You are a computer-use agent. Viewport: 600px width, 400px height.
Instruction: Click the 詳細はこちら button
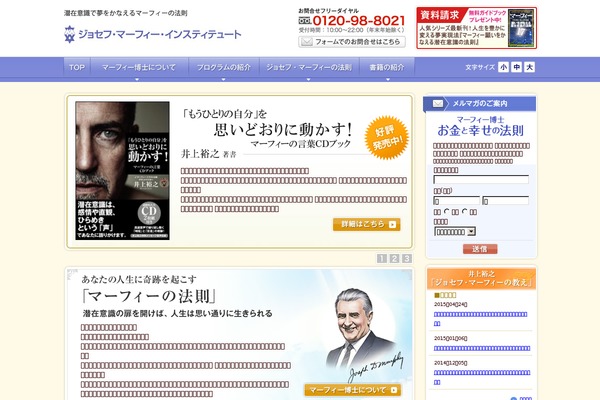coord(367,224)
